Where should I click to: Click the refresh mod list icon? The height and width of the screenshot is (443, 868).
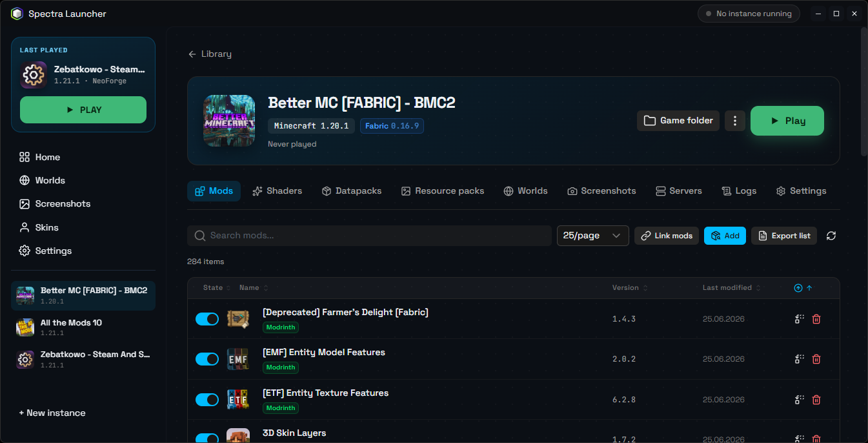[x=831, y=236]
